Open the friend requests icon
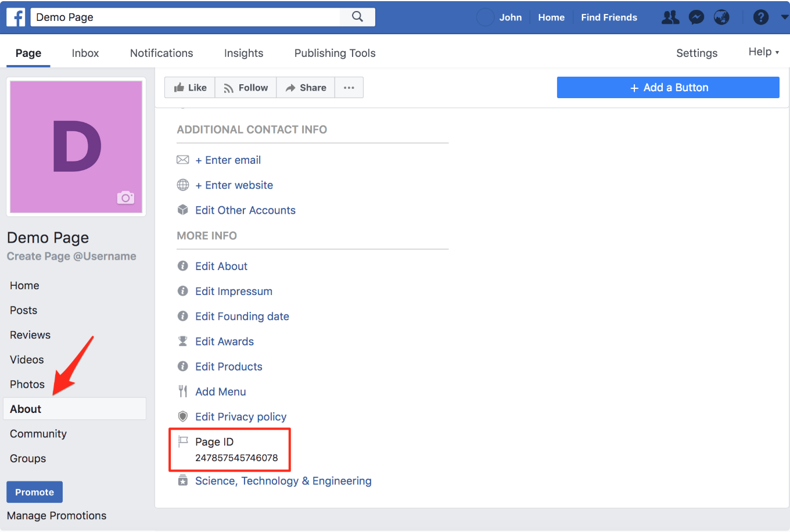 670,17
